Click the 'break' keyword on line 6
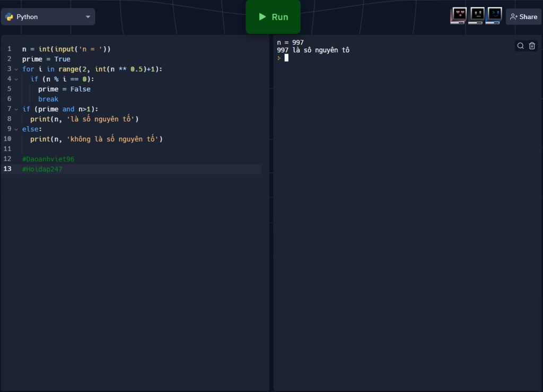The width and height of the screenshot is (543, 392). pos(48,99)
